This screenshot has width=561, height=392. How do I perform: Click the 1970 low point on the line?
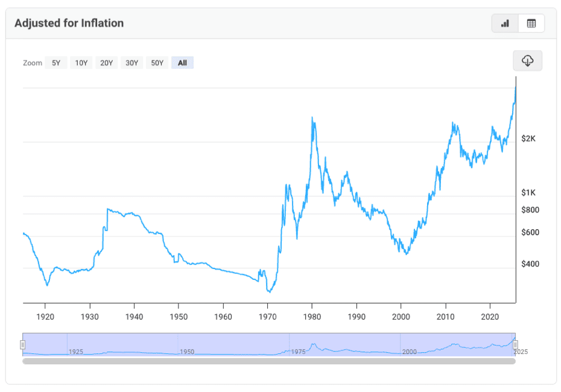click(x=269, y=292)
